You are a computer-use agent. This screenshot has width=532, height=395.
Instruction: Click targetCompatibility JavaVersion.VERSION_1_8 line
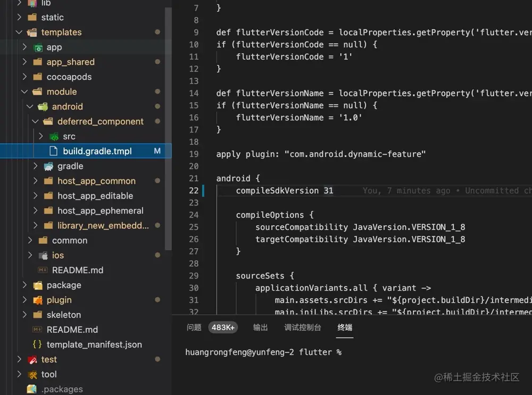pos(360,240)
